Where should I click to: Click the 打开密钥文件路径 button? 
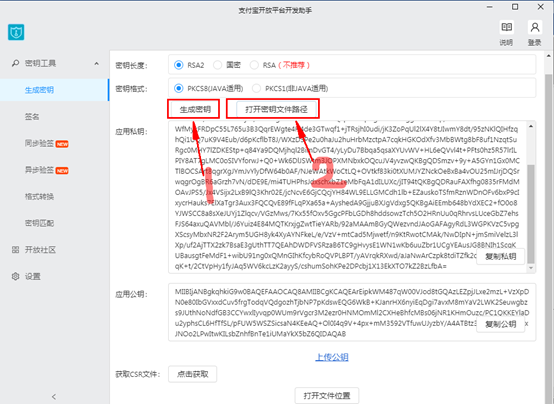click(x=276, y=110)
